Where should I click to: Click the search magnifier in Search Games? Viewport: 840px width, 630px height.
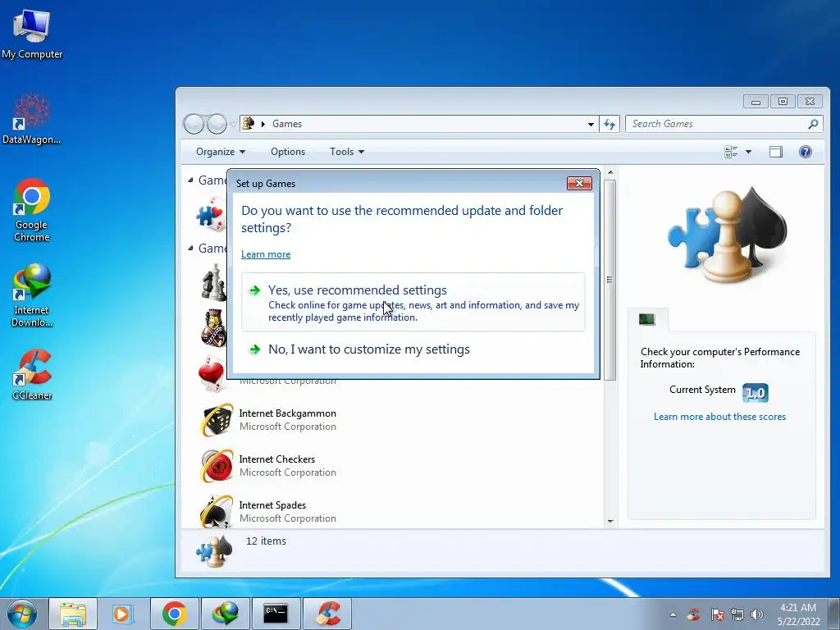[813, 124]
